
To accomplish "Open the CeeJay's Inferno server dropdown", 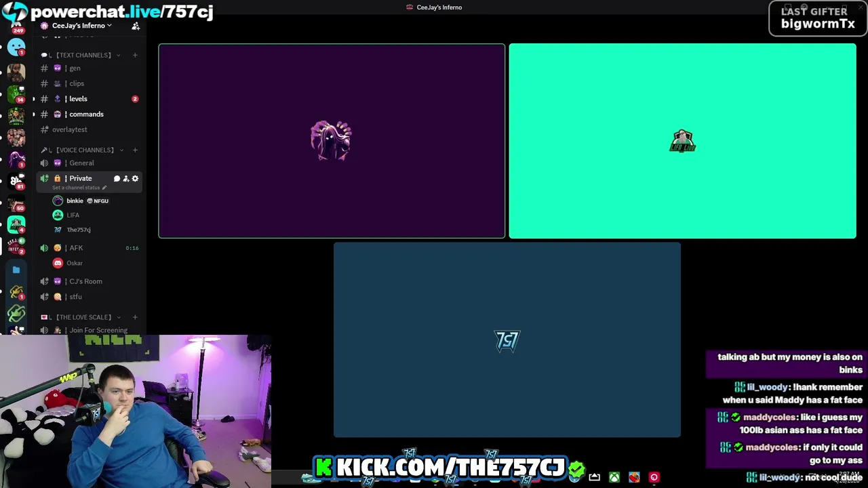I will (x=81, y=26).
